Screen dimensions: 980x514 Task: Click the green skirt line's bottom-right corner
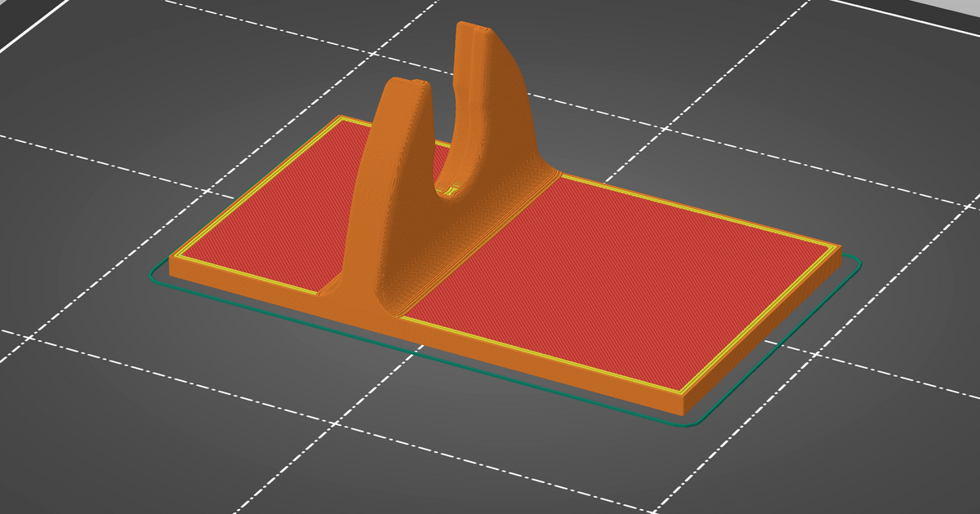point(694,423)
